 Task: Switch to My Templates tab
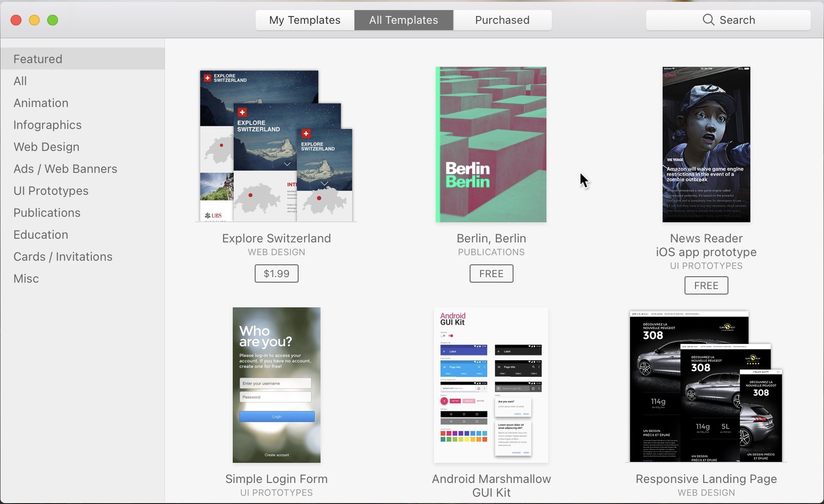coord(305,20)
